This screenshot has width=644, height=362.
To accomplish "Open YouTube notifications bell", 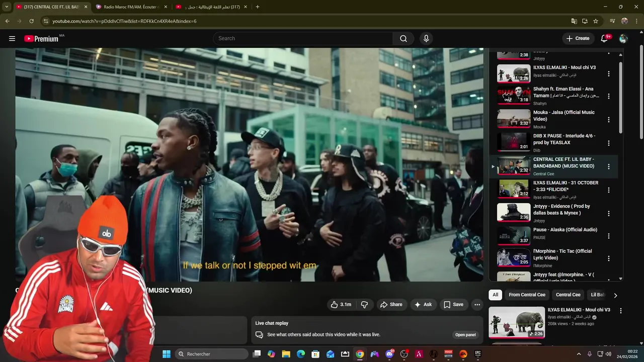I will [604, 39].
